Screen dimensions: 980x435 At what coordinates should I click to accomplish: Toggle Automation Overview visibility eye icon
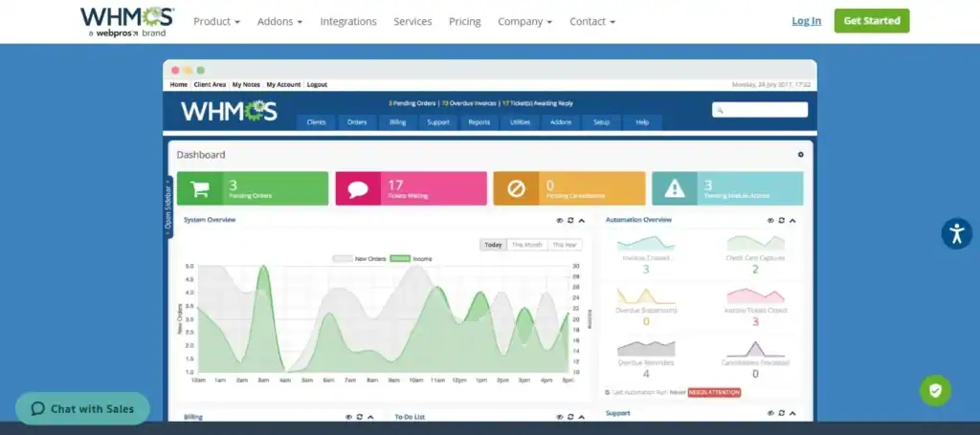pos(769,220)
